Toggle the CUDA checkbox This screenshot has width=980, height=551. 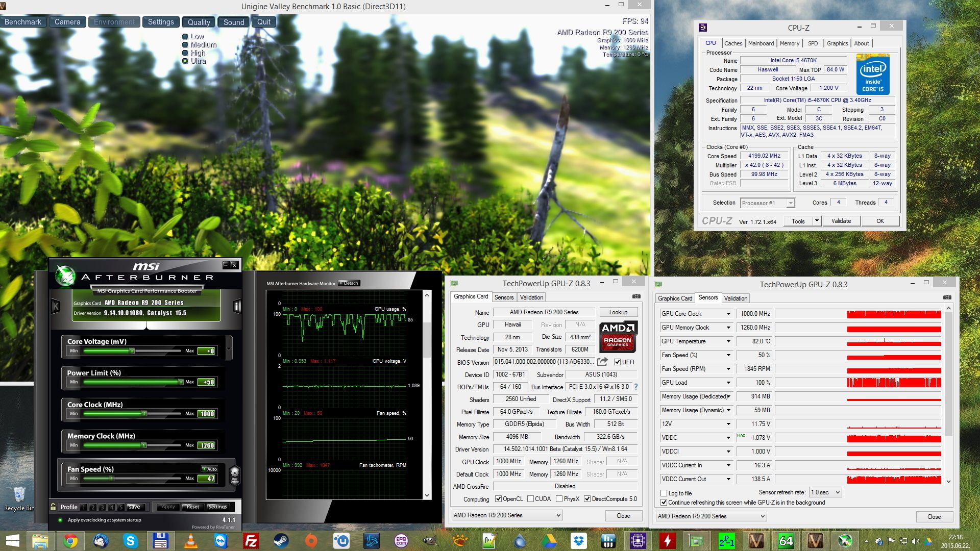pos(530,499)
